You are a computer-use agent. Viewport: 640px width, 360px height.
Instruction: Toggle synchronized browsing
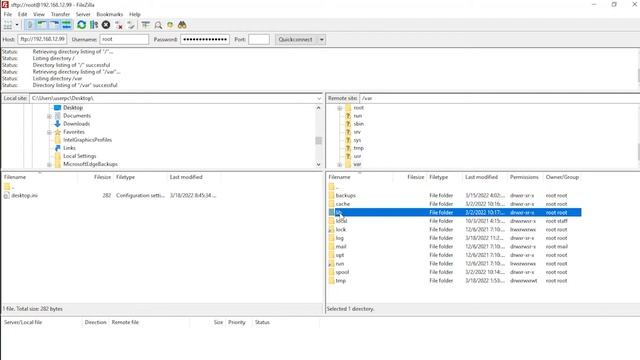pyautogui.click(x=170, y=25)
